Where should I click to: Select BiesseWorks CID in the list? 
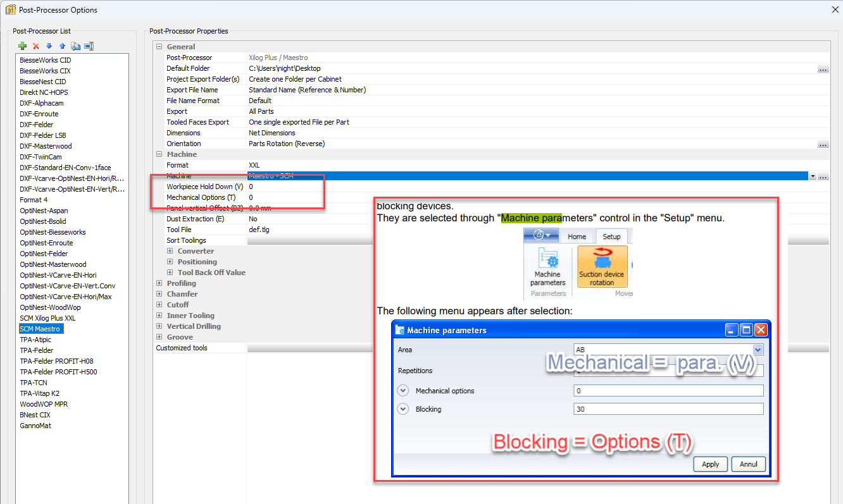(x=45, y=60)
